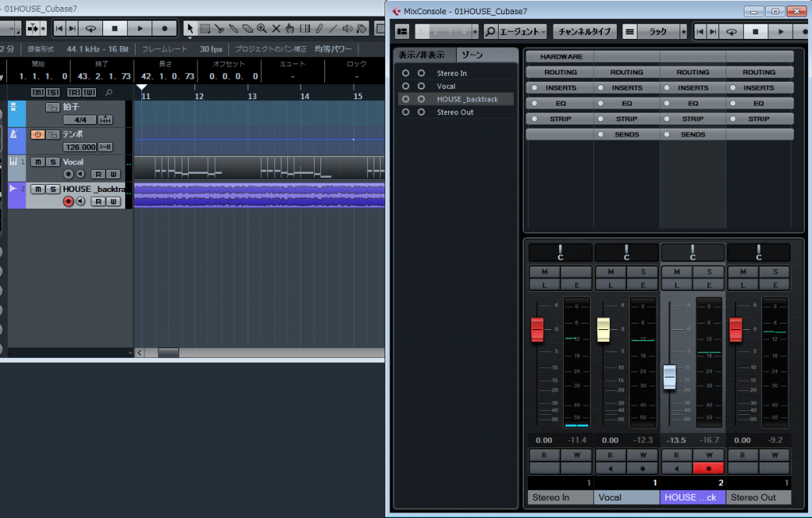The image size is (812, 518).
Task: Select Vocal in the visibility list
Action: (456, 86)
